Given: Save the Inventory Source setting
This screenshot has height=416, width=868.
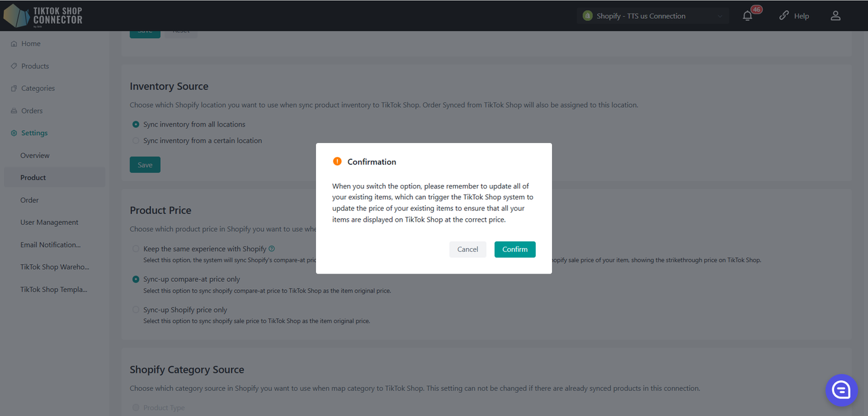Looking at the screenshot, I should [145, 165].
